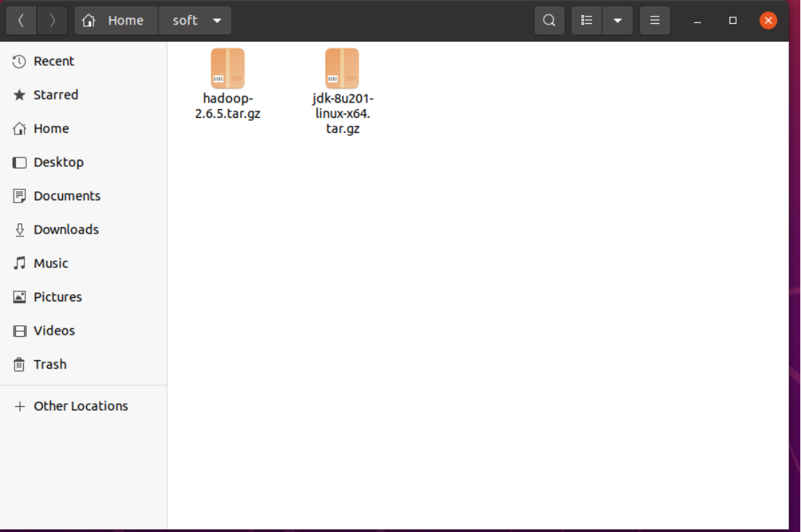
Task: Go to Home in the sidebar
Action: click(83, 129)
